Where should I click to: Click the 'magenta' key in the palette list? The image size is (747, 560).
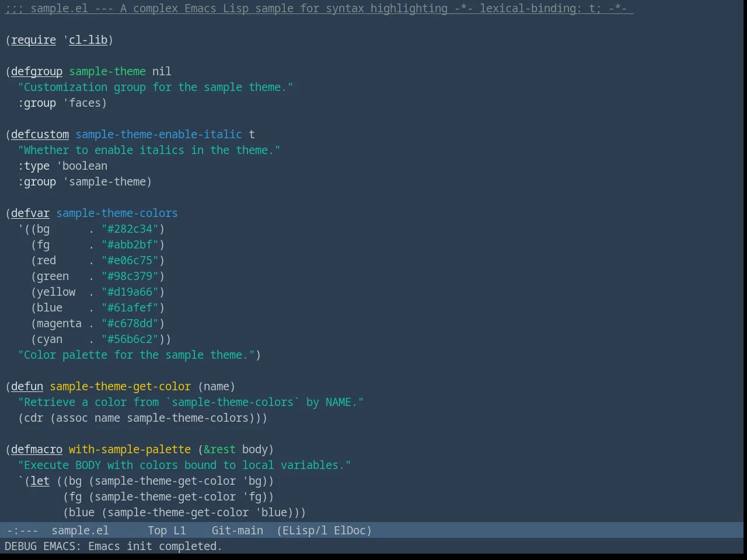point(59,323)
